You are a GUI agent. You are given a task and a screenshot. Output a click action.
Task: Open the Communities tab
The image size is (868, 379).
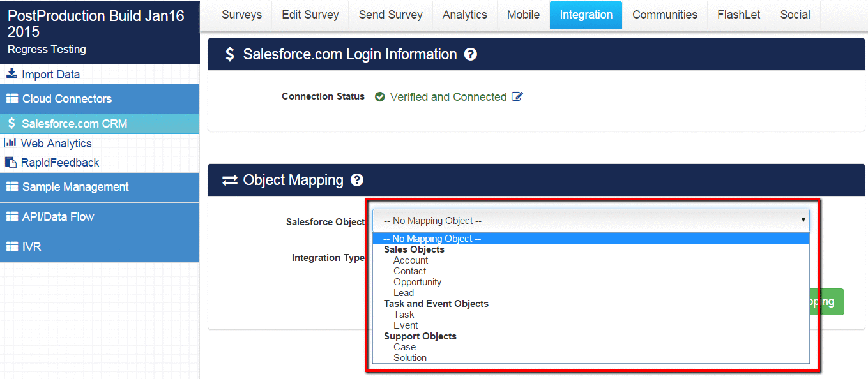(665, 14)
